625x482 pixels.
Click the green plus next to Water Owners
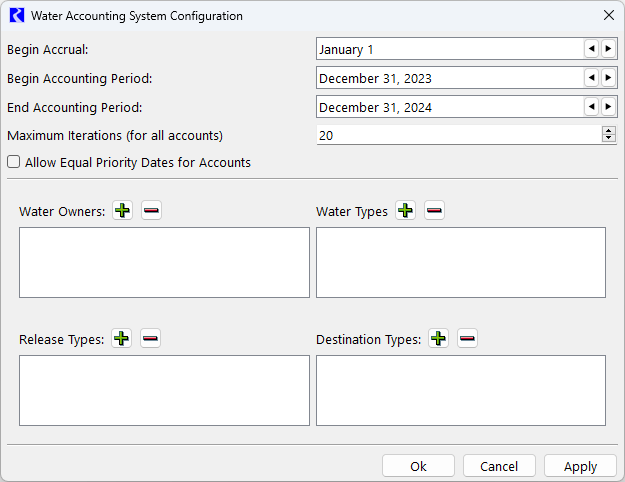(x=122, y=211)
